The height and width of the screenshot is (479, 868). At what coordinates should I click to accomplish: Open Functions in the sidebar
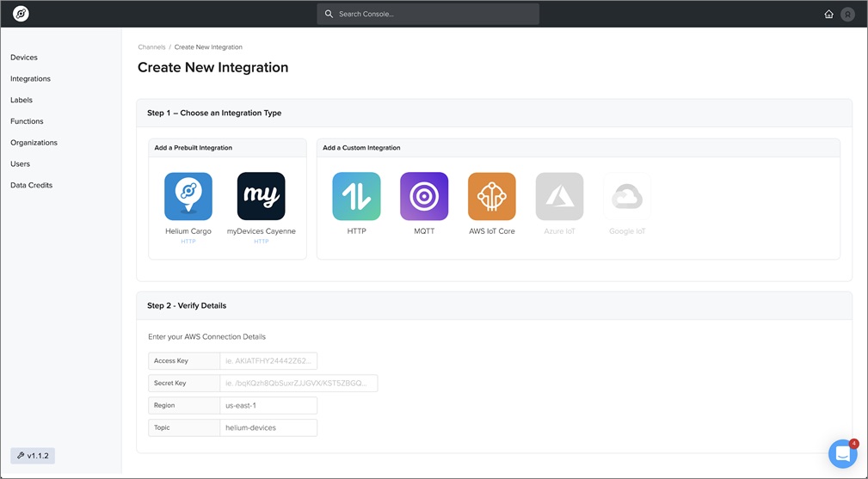pos(27,121)
